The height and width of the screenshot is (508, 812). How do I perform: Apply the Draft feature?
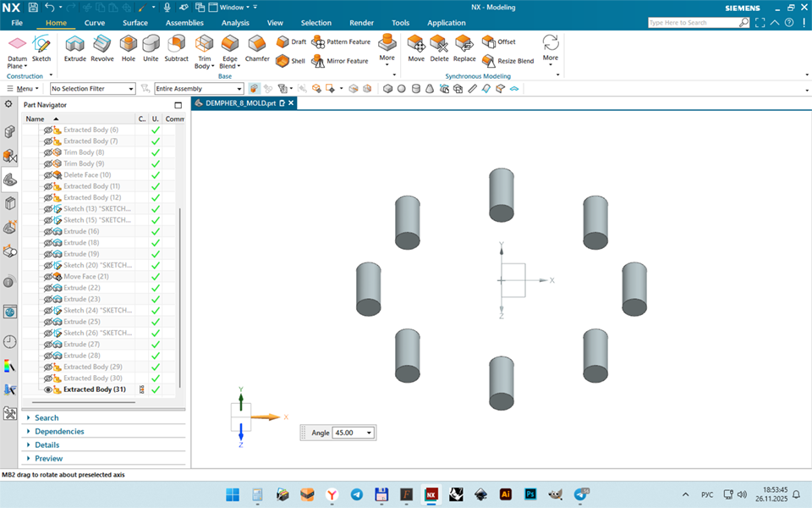291,41
